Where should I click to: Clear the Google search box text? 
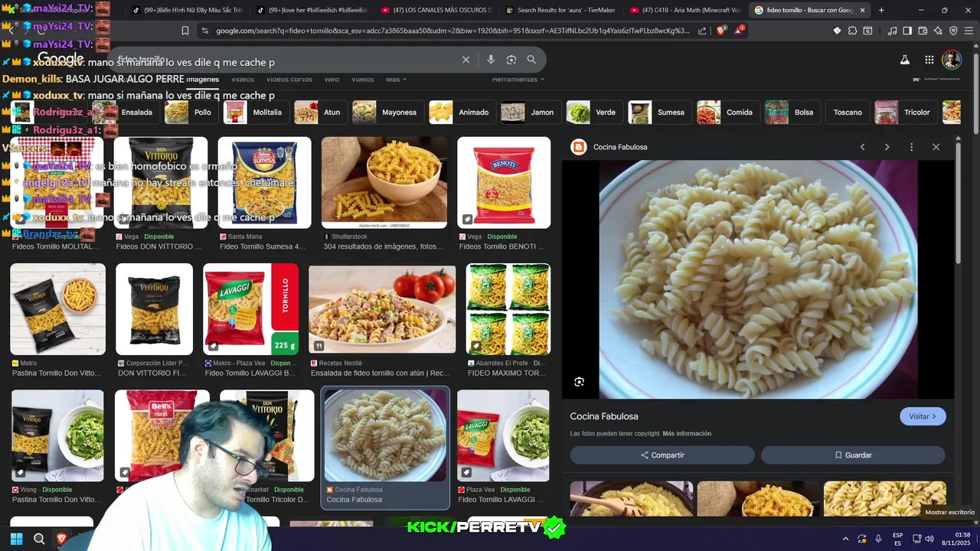click(465, 60)
